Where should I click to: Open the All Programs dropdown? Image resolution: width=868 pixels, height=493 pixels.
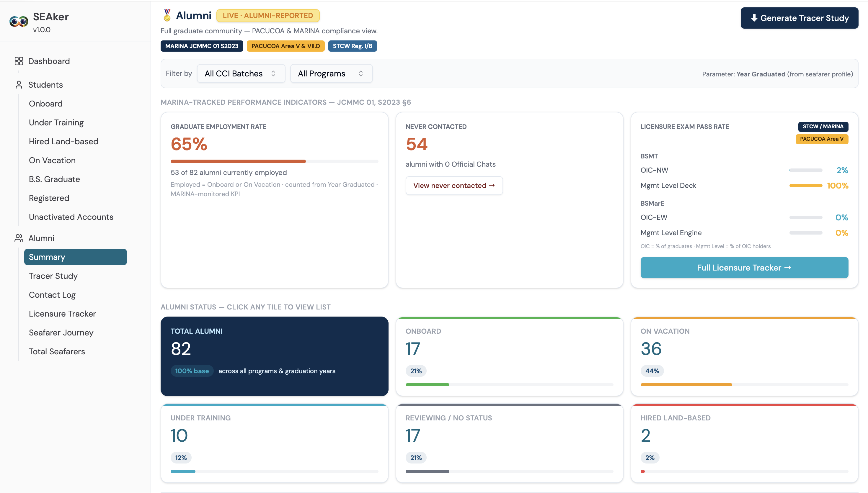(x=331, y=73)
